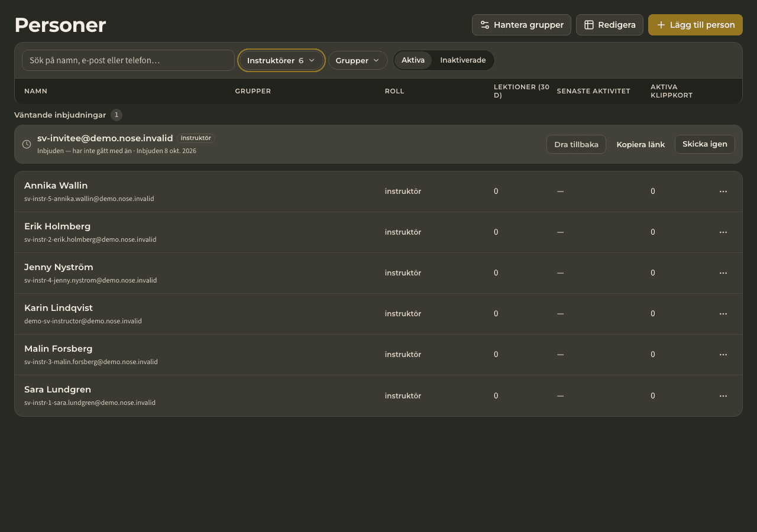Click the Instruktör badge on the invite
Image resolution: width=757 pixels, height=532 pixels.
click(x=196, y=138)
